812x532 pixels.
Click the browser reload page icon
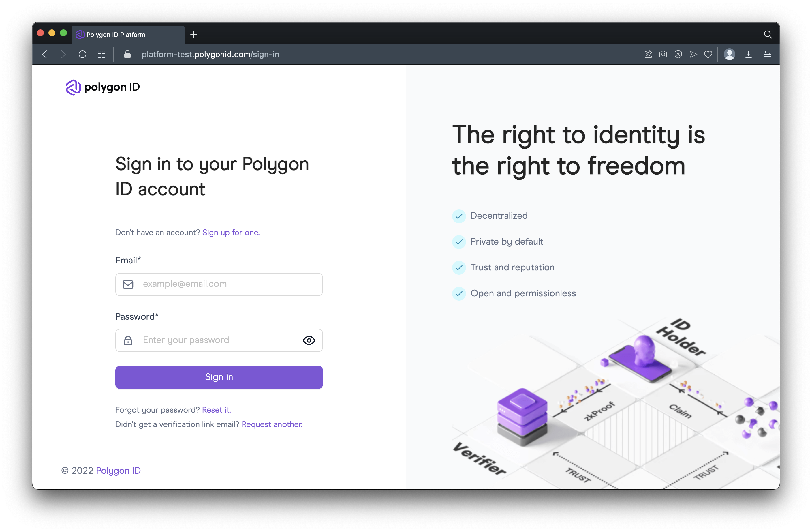[x=84, y=55]
